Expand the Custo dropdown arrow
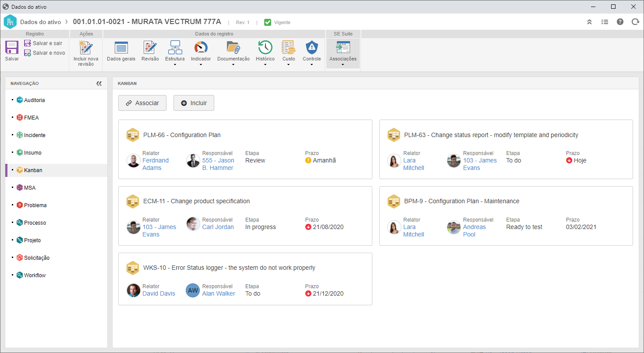 288,65
